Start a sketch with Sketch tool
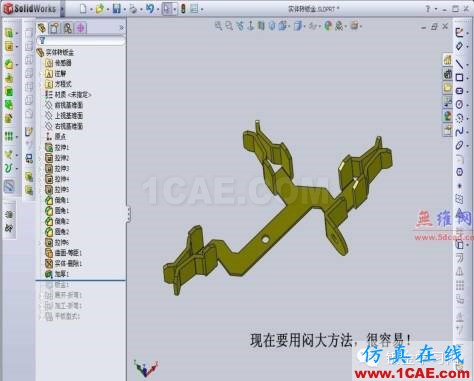474x381 pixels. (x=459, y=32)
